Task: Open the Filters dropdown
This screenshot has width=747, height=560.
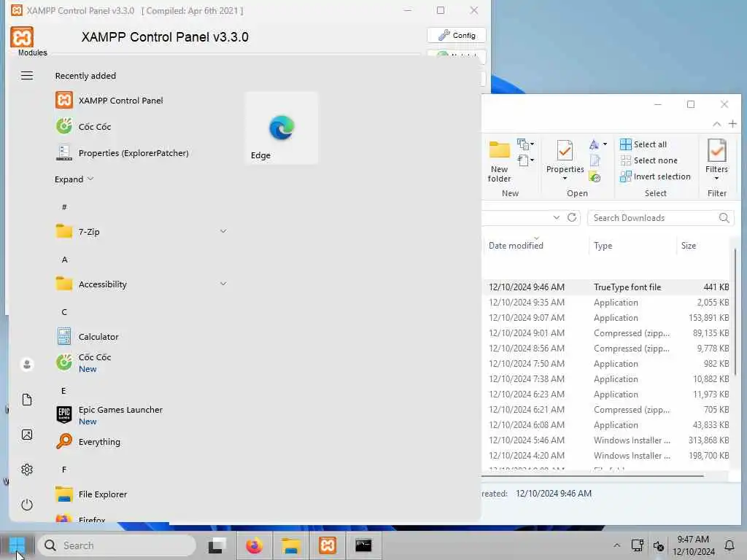Action: tap(716, 160)
